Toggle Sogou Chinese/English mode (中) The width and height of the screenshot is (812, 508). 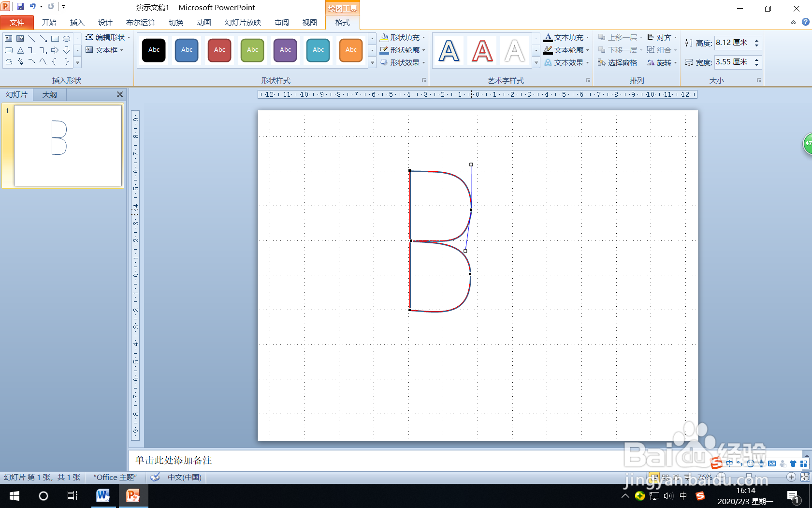click(x=729, y=463)
